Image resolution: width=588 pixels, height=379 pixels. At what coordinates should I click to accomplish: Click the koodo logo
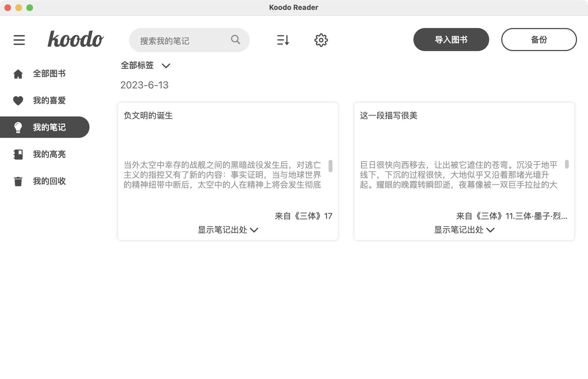[75, 39]
